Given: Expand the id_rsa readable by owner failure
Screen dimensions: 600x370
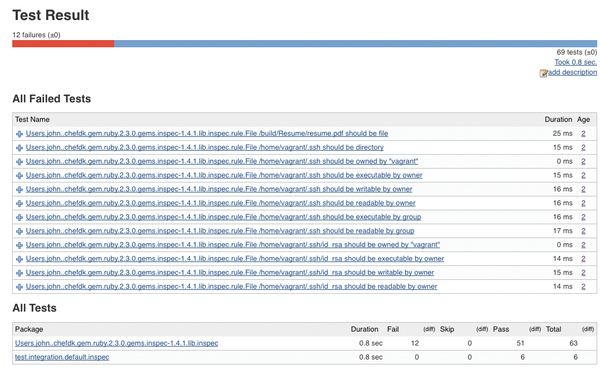Looking at the screenshot, I should (19, 287).
